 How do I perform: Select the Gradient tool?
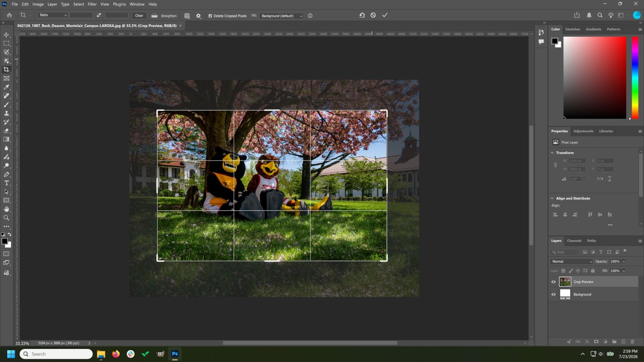click(6, 139)
